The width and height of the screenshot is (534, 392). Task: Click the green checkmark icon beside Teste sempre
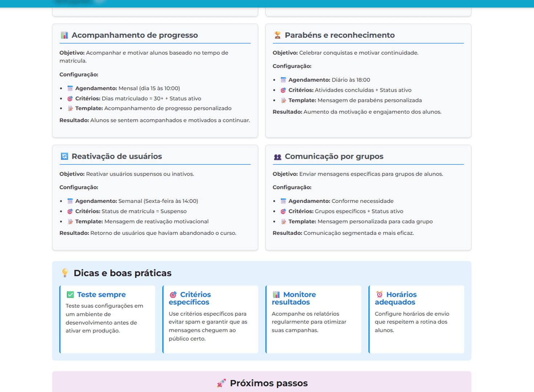70,295
